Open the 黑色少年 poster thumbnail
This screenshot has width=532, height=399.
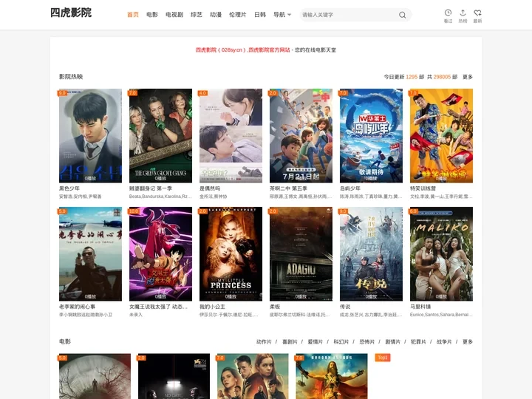[90, 136]
